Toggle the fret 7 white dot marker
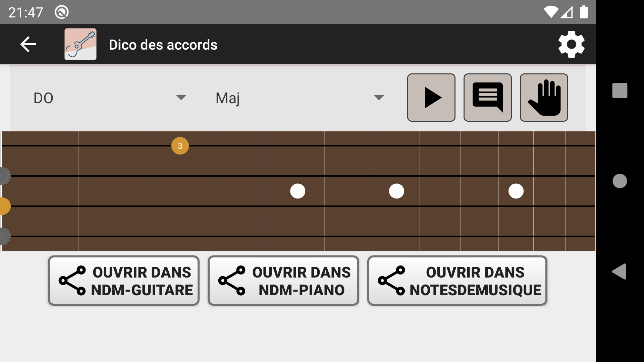Image resolution: width=644 pixels, height=362 pixels. click(x=298, y=191)
